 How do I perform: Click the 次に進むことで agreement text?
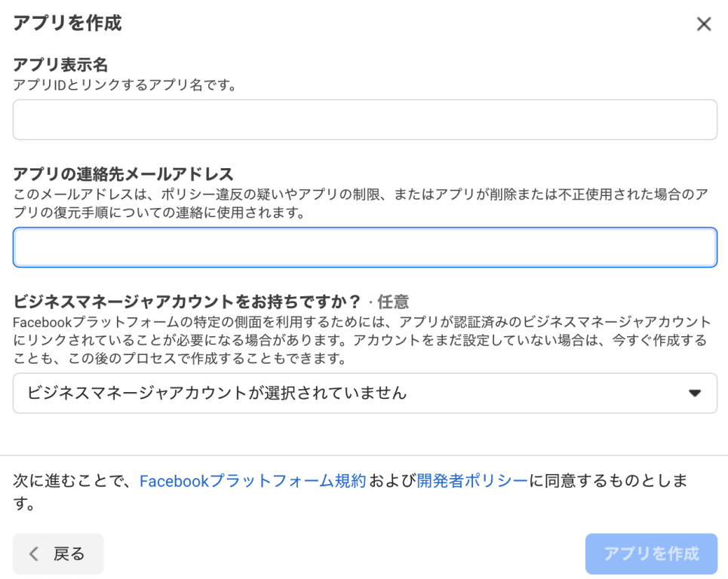(75, 481)
